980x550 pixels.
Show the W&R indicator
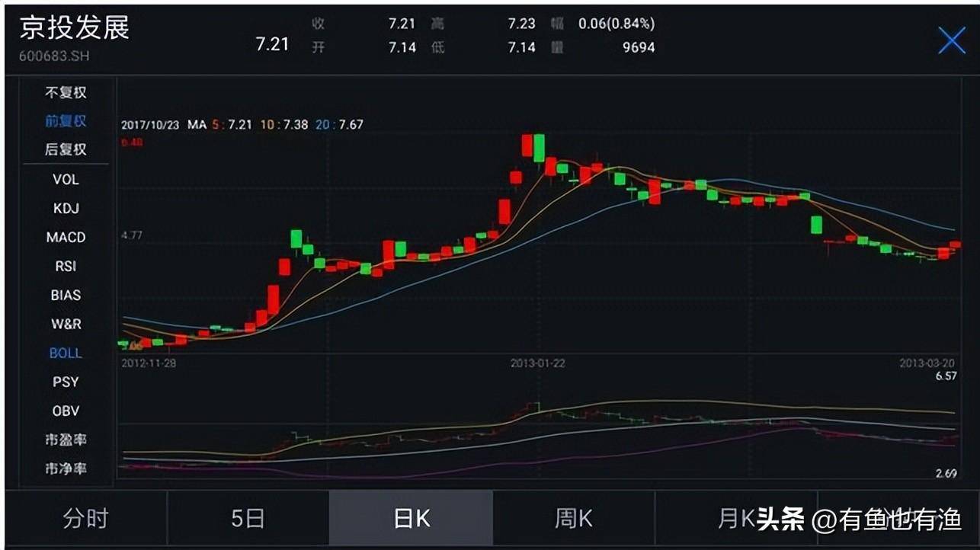click(x=66, y=325)
